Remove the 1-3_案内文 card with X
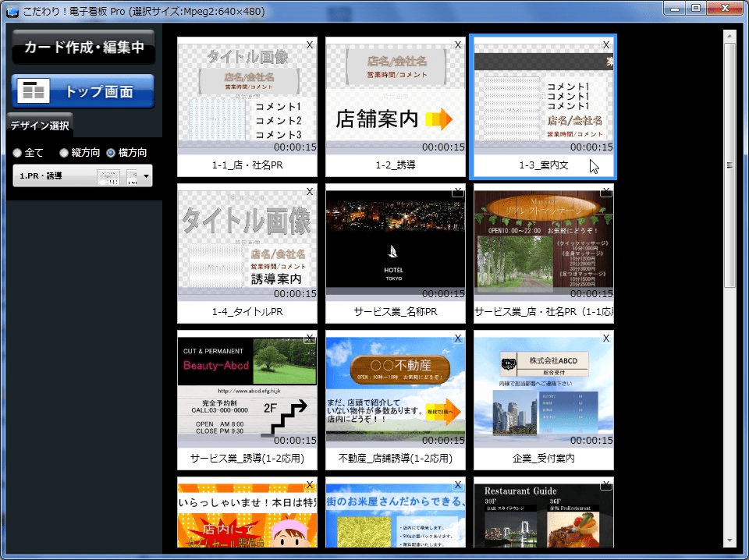The height and width of the screenshot is (560, 749). (x=605, y=45)
